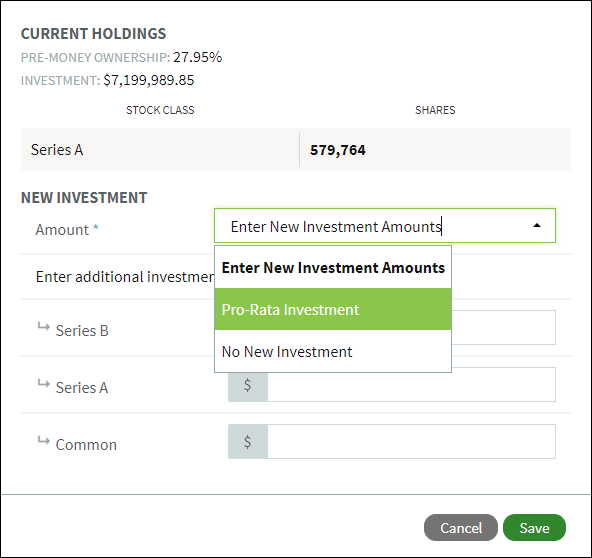Collapse the Amount dropdown with the arrow
This screenshot has height=558, width=592.
536,226
